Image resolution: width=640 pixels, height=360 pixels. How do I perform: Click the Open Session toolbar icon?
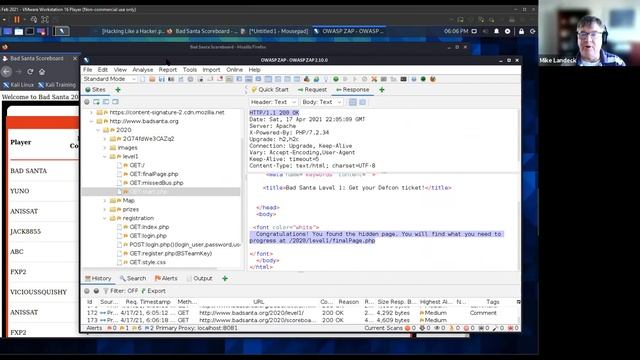point(152,79)
